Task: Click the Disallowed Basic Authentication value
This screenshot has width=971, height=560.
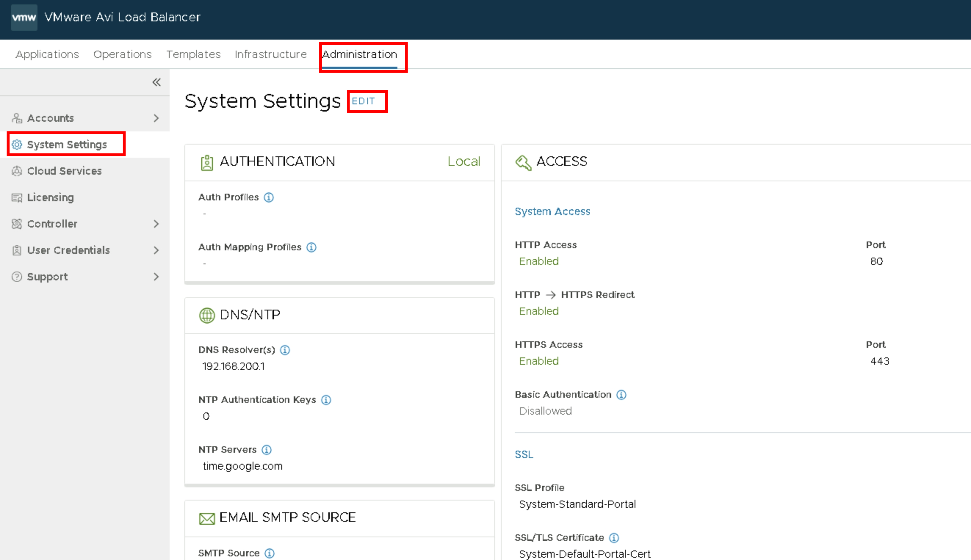Action: 545,411
